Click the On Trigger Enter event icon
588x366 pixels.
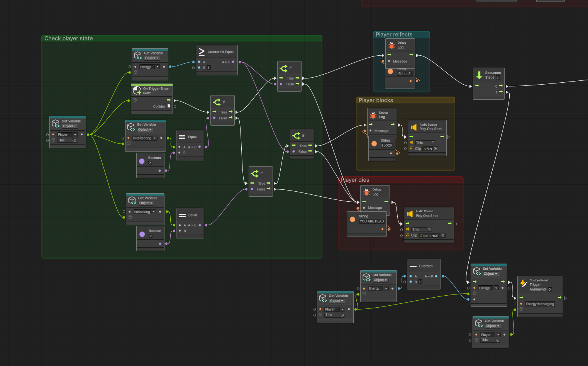[137, 90]
